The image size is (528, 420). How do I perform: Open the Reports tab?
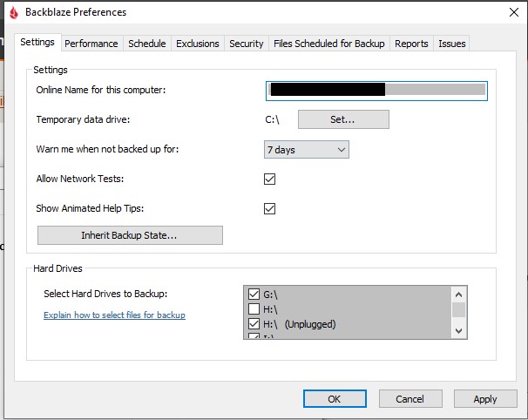click(411, 44)
